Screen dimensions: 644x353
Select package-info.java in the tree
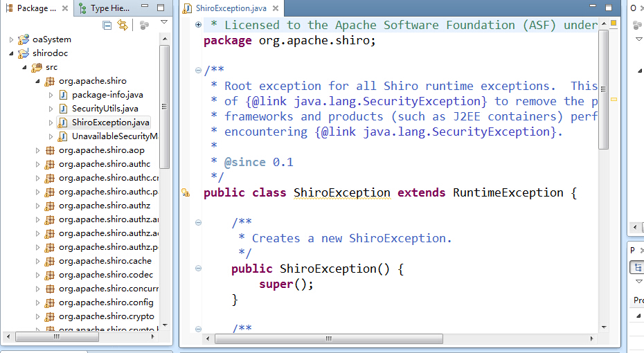click(107, 95)
